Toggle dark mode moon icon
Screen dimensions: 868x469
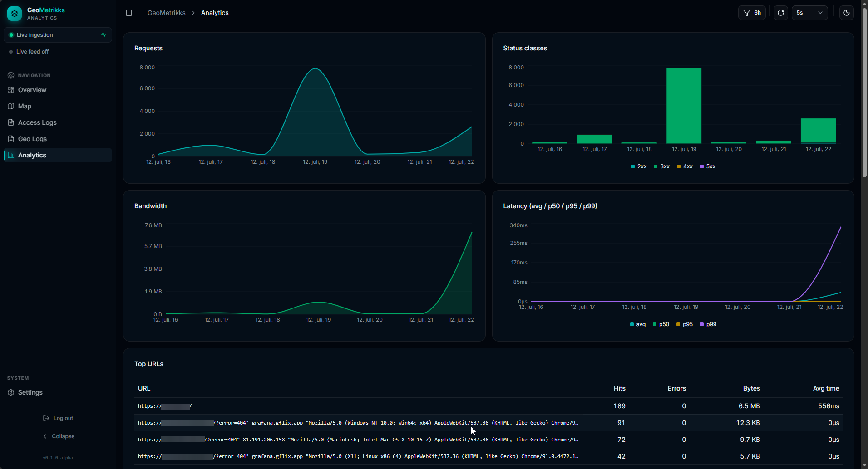pyautogui.click(x=847, y=13)
